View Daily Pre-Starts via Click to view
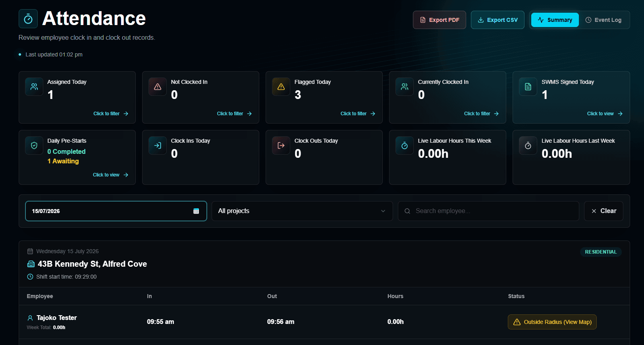The height and width of the screenshot is (345, 644). point(111,175)
